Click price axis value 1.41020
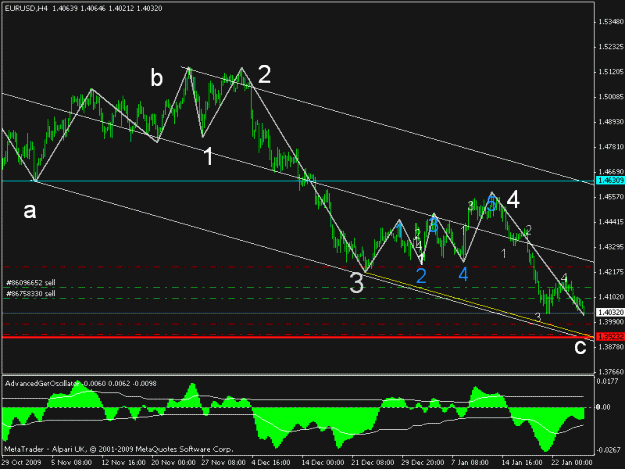The image size is (625, 469). click(611, 297)
